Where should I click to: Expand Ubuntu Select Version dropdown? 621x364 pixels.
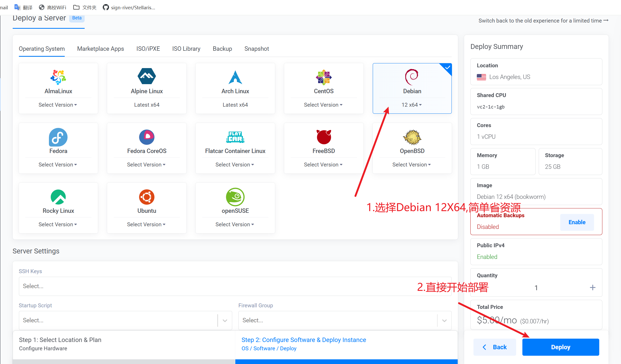coord(146,224)
